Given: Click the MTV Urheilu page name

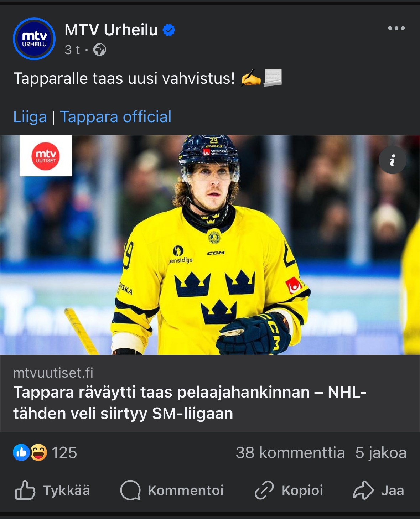Looking at the screenshot, I should click(111, 30).
